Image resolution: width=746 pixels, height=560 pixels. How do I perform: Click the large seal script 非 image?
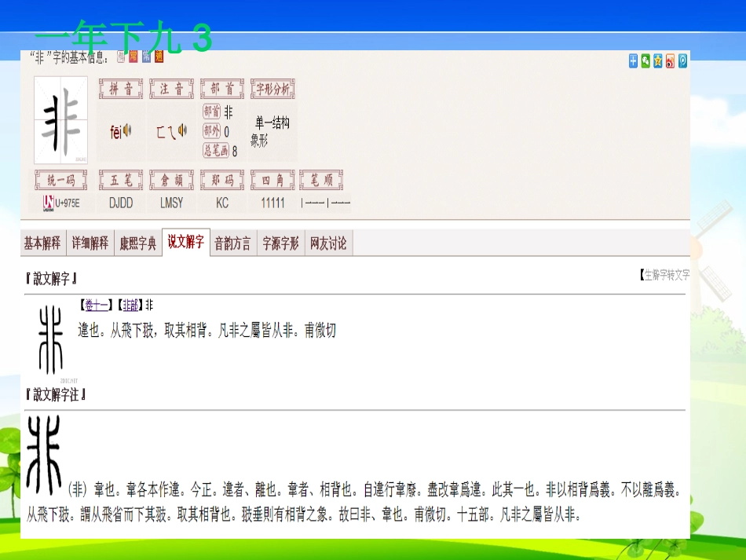44,455
